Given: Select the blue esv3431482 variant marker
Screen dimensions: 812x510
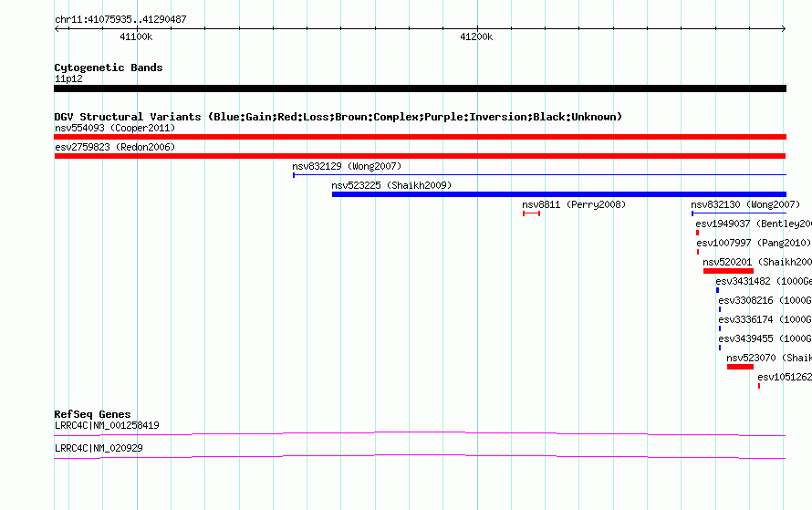Looking at the screenshot, I should point(718,290).
